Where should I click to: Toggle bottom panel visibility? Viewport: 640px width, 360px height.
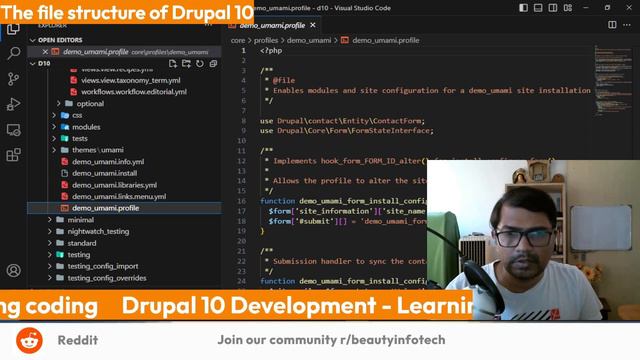pos(538,8)
